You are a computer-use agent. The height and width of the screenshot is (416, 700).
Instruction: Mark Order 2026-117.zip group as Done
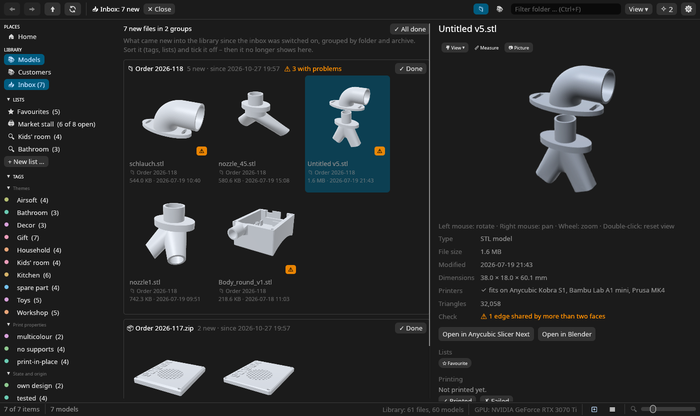pyautogui.click(x=411, y=328)
